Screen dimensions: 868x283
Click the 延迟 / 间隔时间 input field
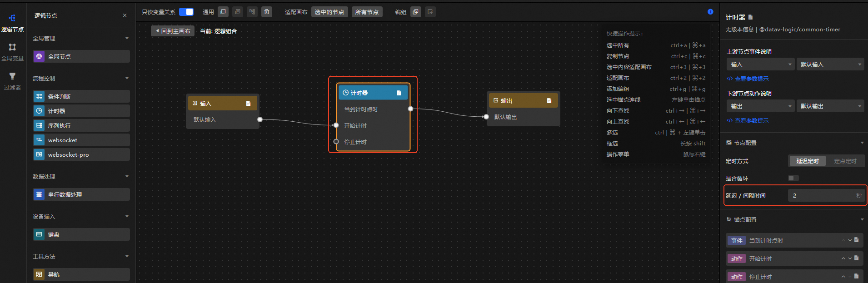[826, 196]
